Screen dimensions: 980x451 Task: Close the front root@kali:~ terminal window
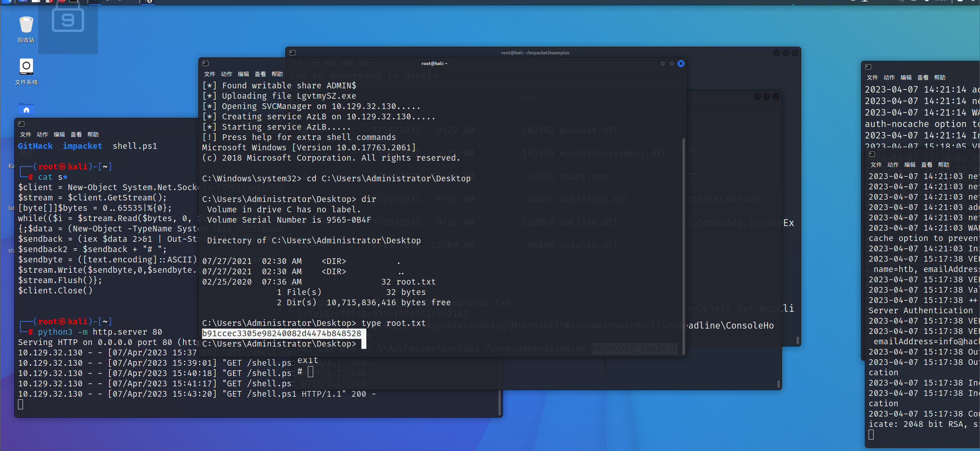(x=681, y=63)
